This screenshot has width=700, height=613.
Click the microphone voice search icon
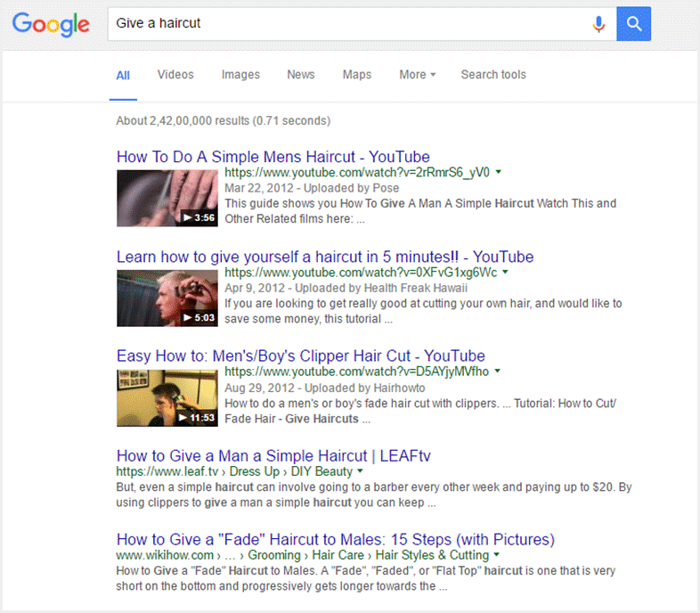click(598, 24)
